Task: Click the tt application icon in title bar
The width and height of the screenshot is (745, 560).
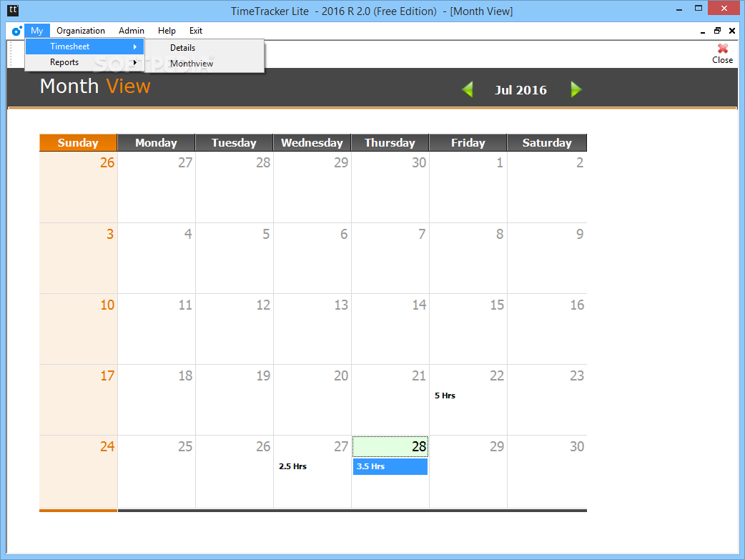Action: point(13,10)
